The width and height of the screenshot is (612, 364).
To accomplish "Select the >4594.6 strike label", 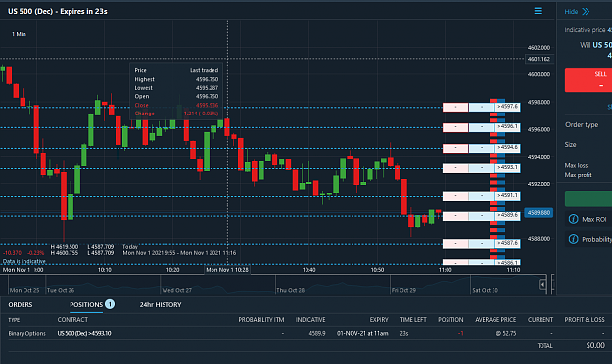I will point(507,148).
